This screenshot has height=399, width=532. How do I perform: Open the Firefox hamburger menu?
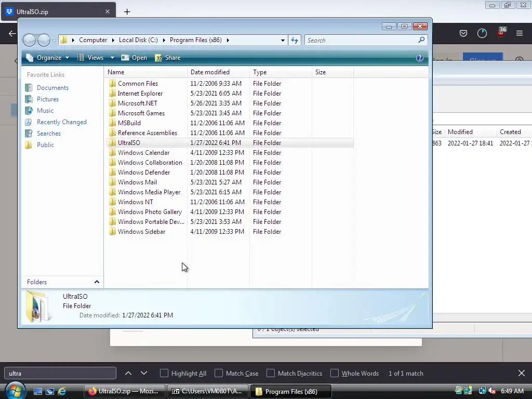click(519, 33)
